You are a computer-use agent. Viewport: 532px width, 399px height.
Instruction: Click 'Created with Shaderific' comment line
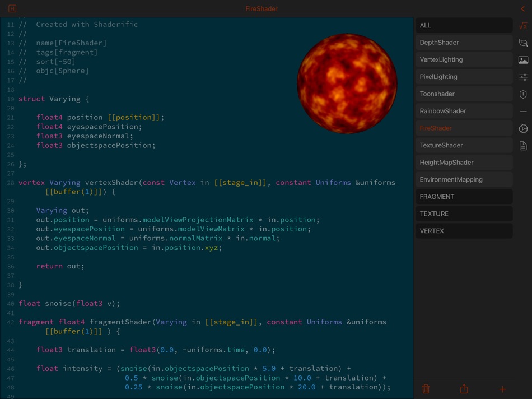(78, 25)
